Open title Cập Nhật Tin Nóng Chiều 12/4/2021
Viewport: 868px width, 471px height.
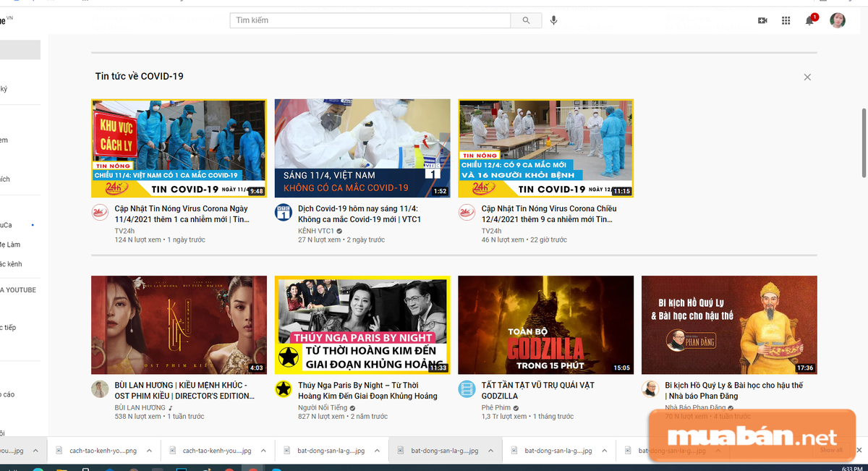coord(549,214)
